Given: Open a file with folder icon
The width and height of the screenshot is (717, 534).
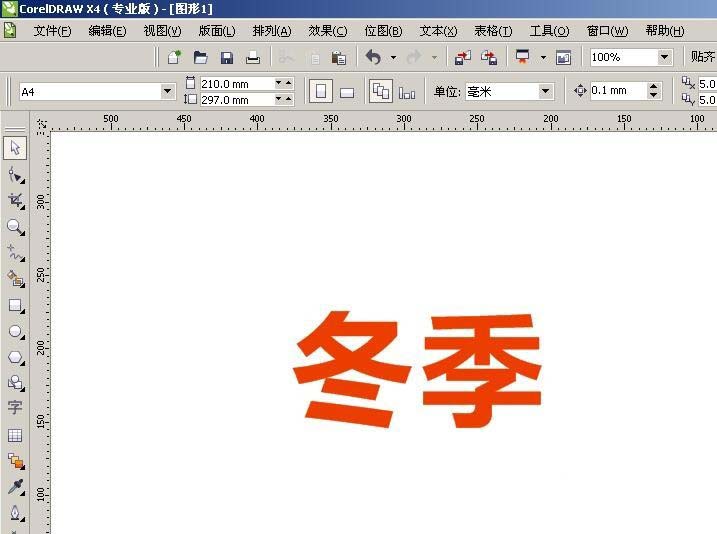Looking at the screenshot, I should point(200,57).
